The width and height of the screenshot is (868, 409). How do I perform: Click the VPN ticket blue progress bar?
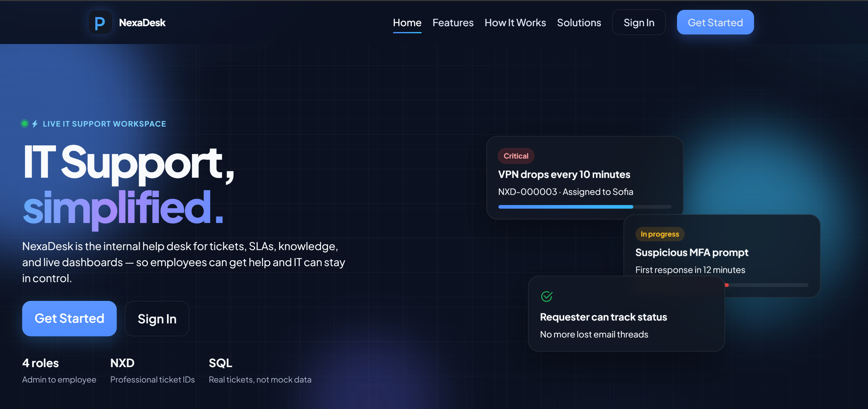tap(585, 207)
